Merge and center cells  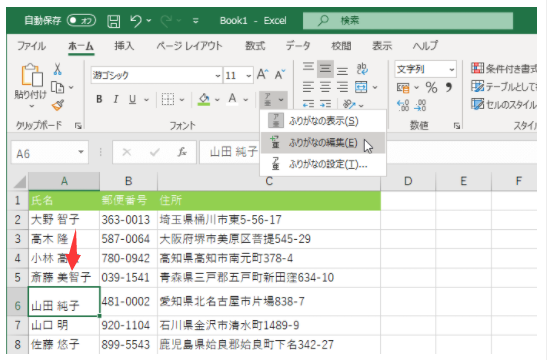coord(361,87)
